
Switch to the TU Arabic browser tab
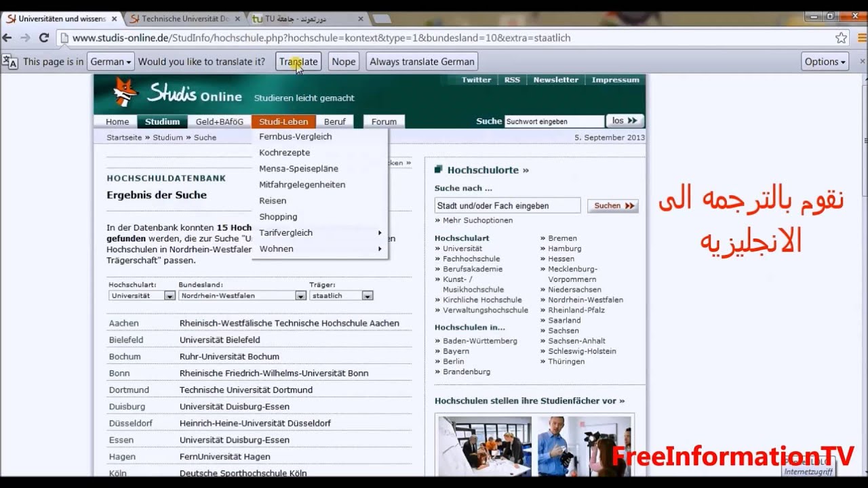point(308,19)
